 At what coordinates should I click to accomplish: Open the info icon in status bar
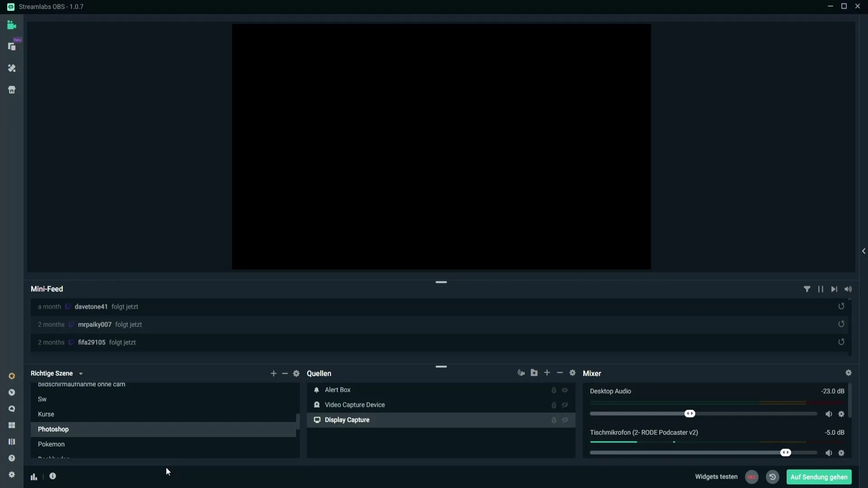[x=52, y=476]
